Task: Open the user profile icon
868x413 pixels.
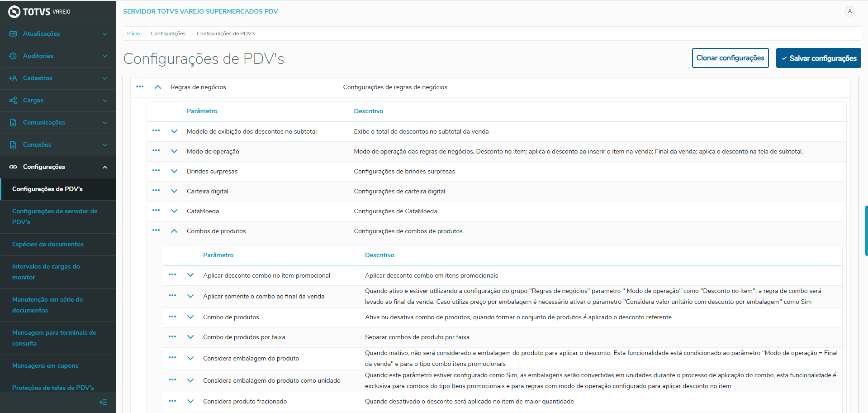Action: (x=849, y=11)
